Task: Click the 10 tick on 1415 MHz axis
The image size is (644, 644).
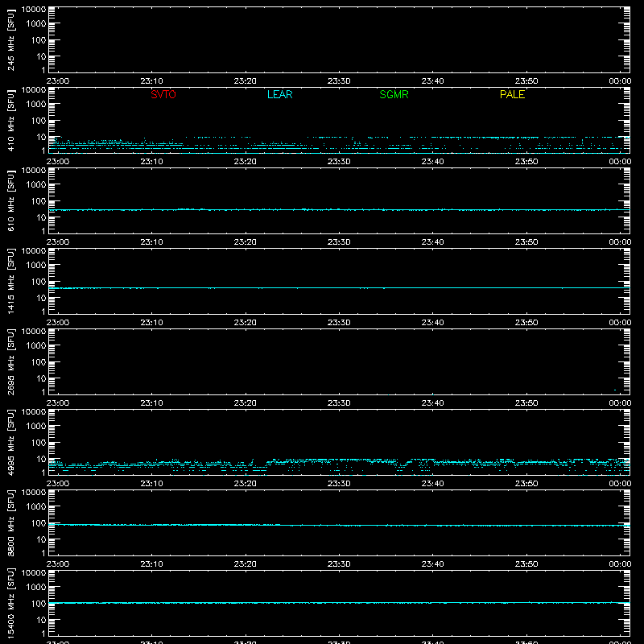Action: 41,298
